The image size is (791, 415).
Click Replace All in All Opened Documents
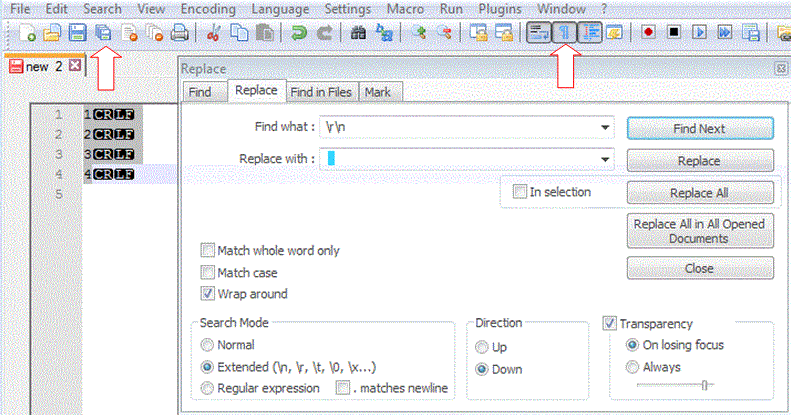coord(700,231)
